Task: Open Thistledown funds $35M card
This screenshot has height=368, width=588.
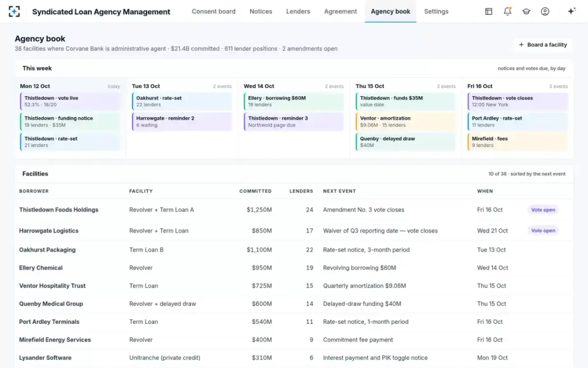Action: 406,102
